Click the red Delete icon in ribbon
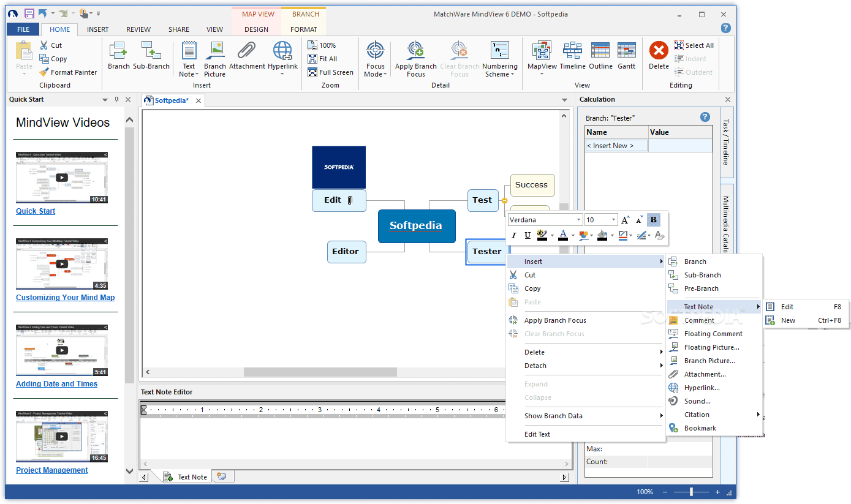 coord(659,50)
